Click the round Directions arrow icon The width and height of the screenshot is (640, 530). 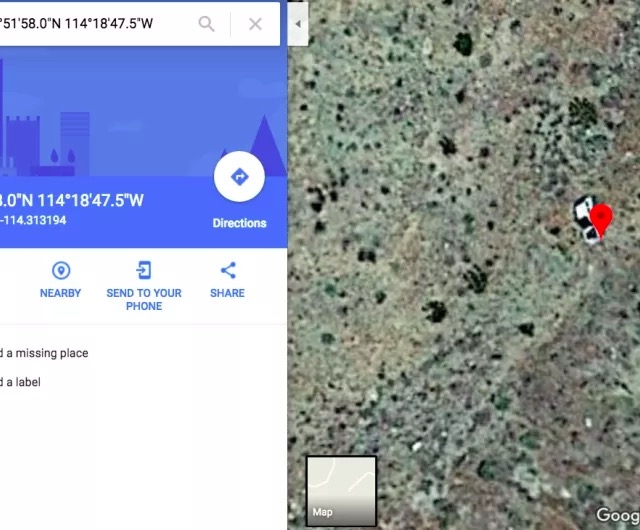(239, 177)
